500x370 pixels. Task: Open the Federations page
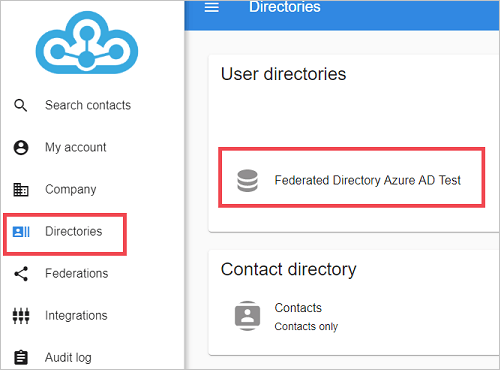pos(77,273)
